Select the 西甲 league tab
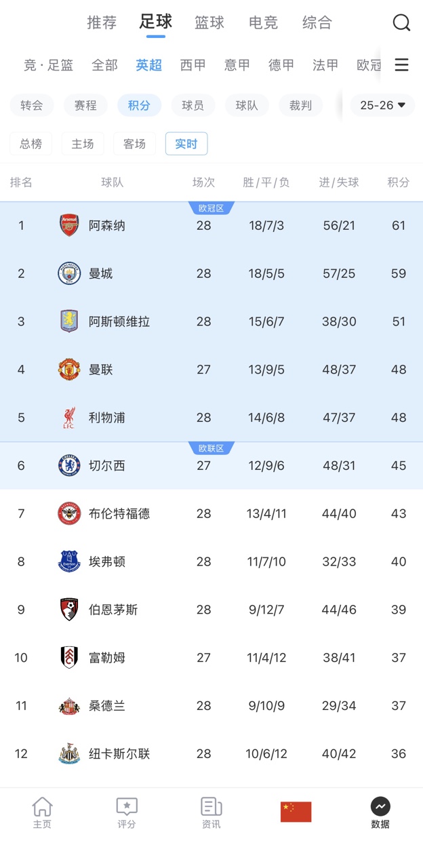 [193, 65]
